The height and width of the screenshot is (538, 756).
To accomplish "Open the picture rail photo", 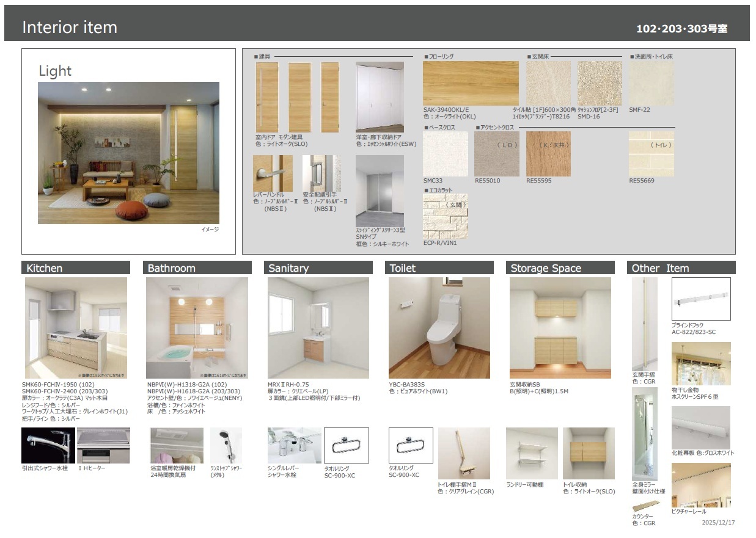I will pos(701,485).
